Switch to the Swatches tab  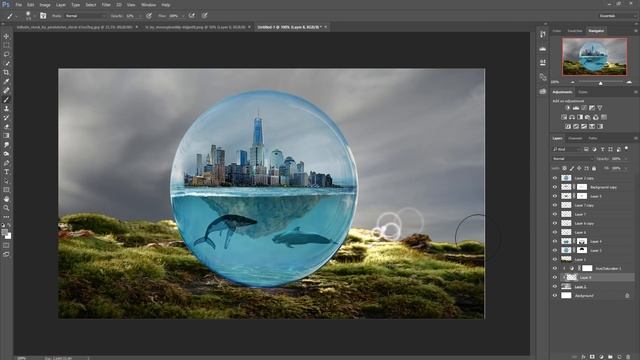[575, 31]
